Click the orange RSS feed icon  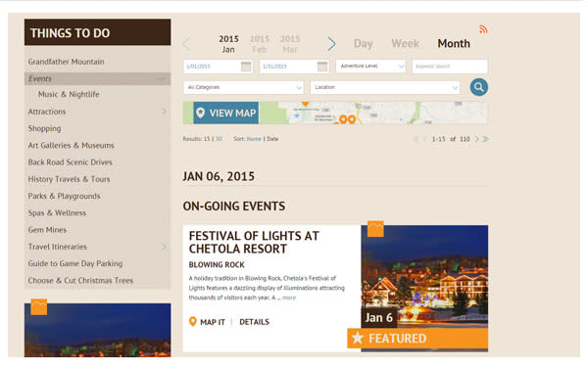483,29
